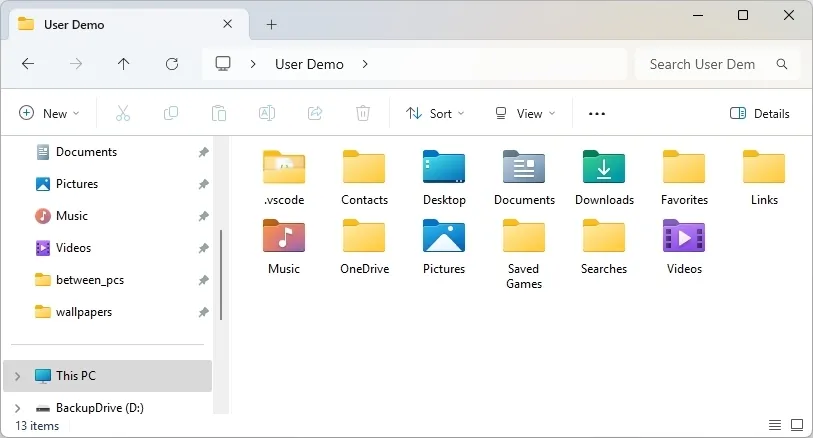Select the Desktop folder
The height and width of the screenshot is (438, 813).
point(444,178)
